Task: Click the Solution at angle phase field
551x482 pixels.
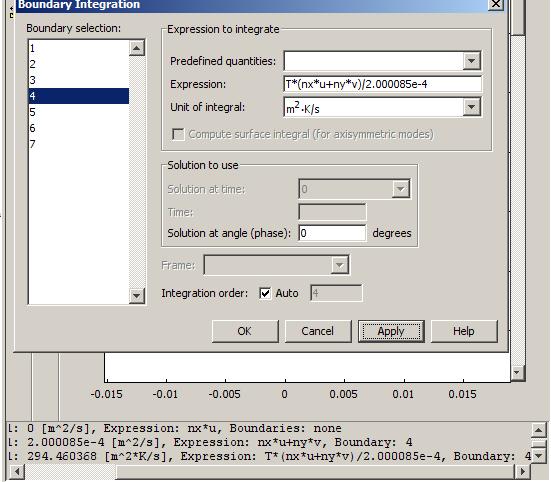Action: coord(332,233)
